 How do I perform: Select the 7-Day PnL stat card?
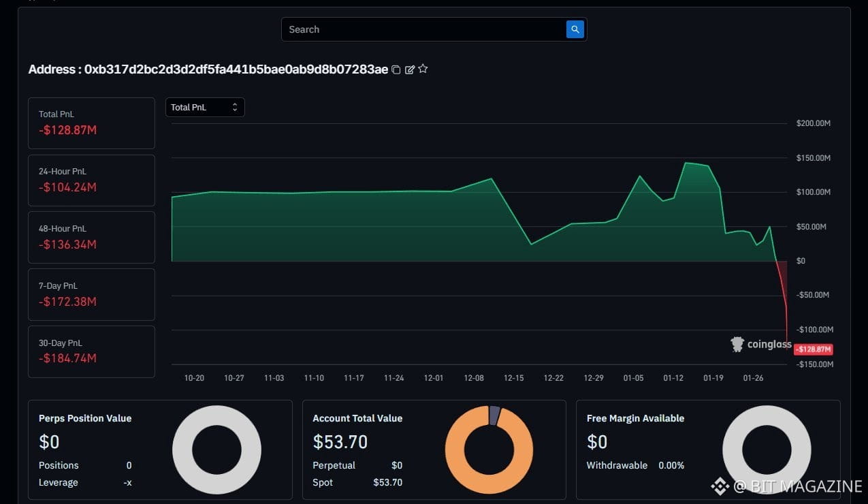click(x=91, y=294)
